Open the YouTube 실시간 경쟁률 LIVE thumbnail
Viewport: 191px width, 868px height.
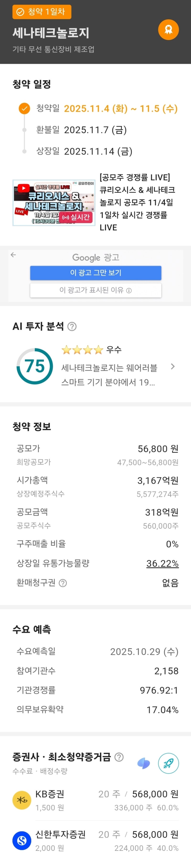[54, 202]
